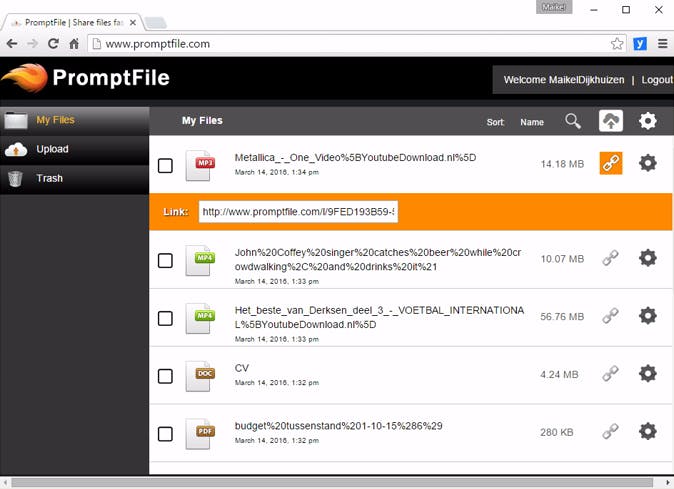674x489 pixels.
Task: Tick the checkbox for John Coffey video
Action: tap(165, 260)
